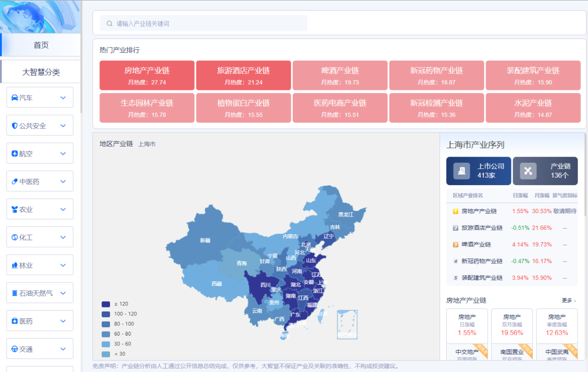Select 黑龙江 province on the map
Screen dimensions: 588x372
point(345,215)
